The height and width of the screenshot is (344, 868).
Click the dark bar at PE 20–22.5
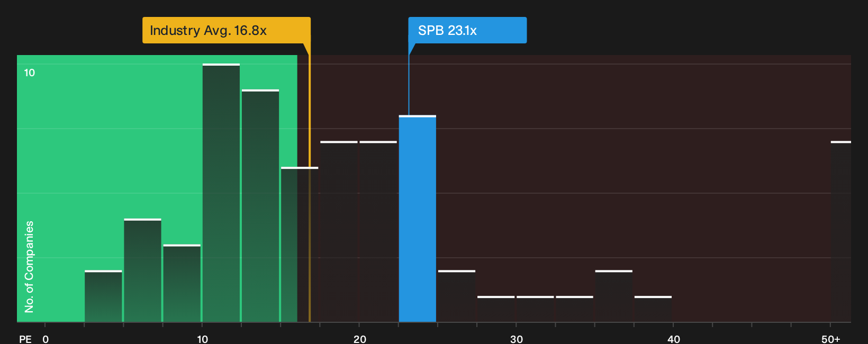378,231
